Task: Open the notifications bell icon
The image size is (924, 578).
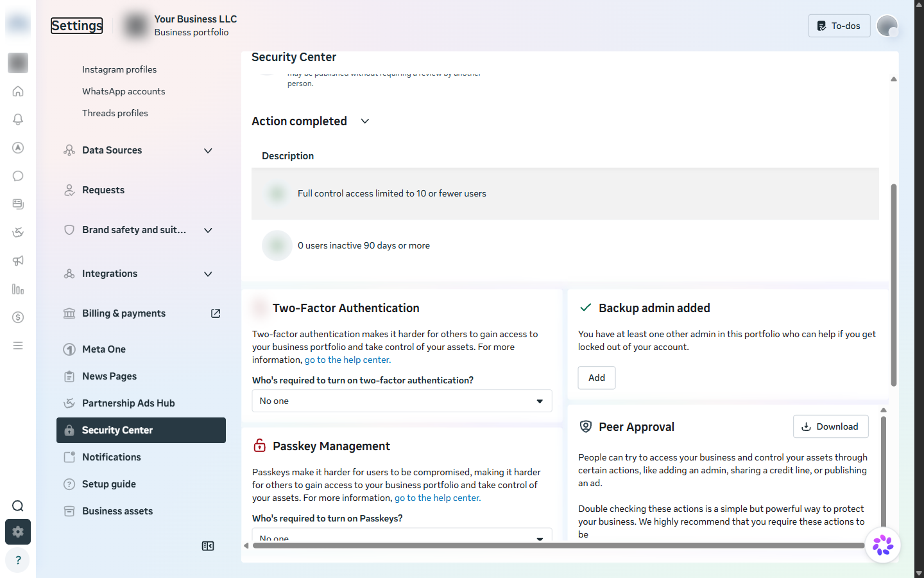Action: pyautogui.click(x=18, y=119)
